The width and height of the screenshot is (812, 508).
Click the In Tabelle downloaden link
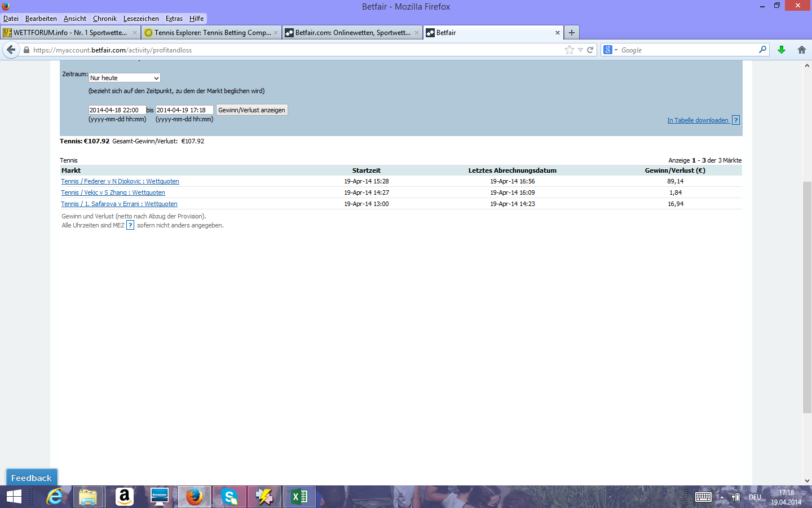pyautogui.click(x=698, y=120)
